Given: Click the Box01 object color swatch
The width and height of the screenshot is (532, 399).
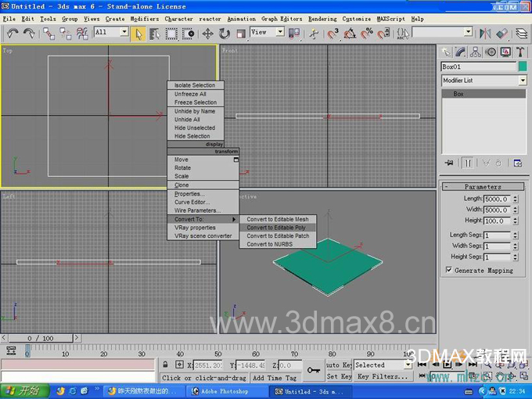Looking at the screenshot, I should pos(523,66).
